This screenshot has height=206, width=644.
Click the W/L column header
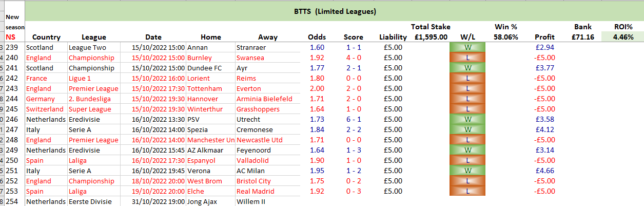coord(467,37)
